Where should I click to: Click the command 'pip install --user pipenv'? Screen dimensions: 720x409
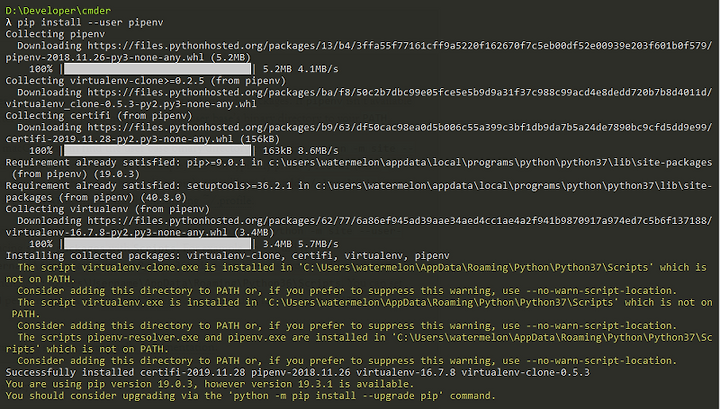click(90, 22)
